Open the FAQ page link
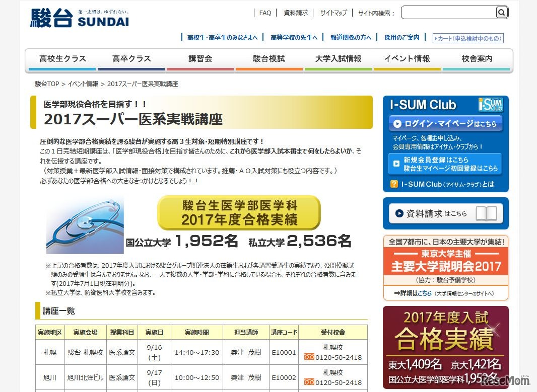537x392 pixels. click(265, 13)
